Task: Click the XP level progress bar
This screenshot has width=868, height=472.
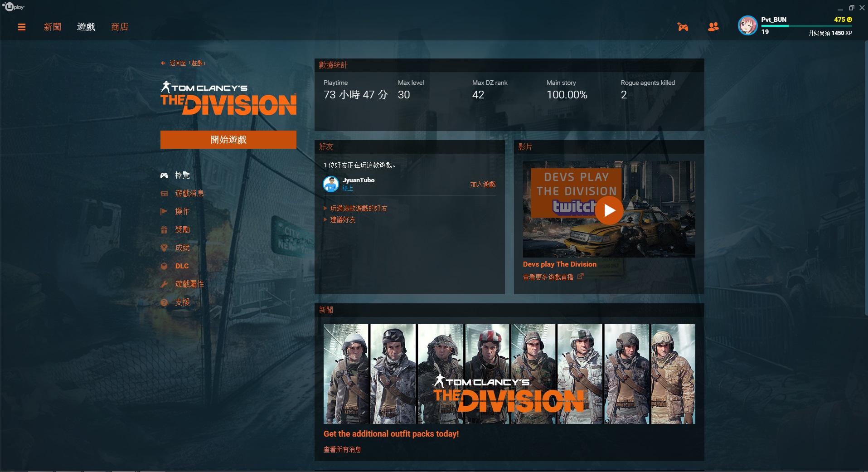Action: click(807, 26)
